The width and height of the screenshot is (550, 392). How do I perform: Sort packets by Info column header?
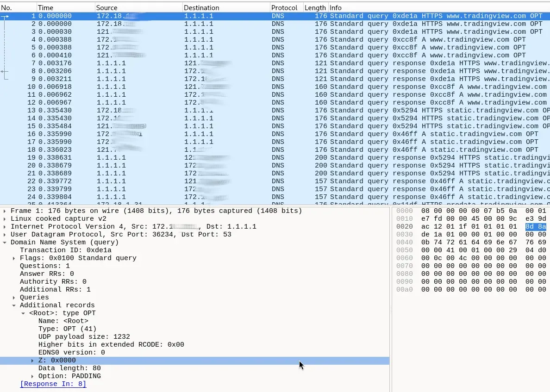click(439, 8)
